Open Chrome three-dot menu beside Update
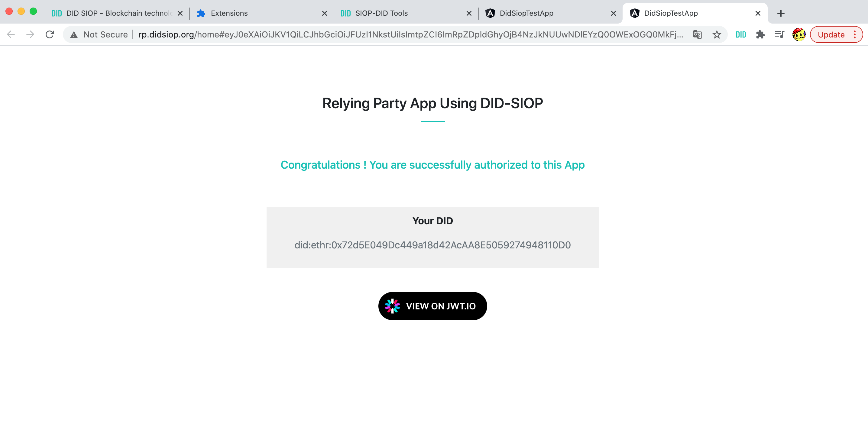 point(854,34)
